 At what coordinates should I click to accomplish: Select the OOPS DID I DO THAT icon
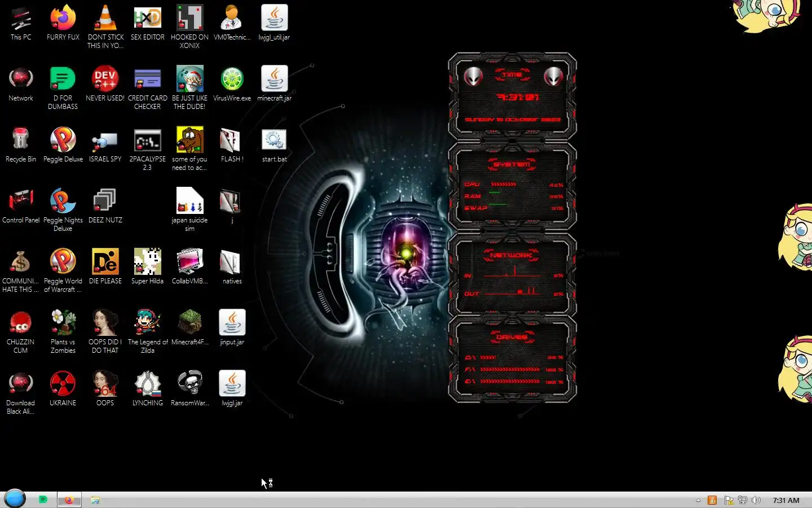[105, 332]
